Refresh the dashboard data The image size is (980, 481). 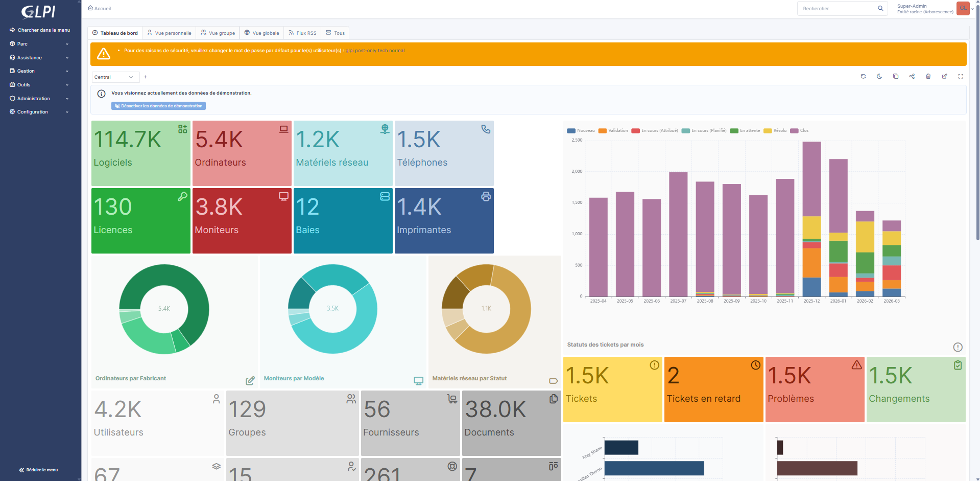864,76
